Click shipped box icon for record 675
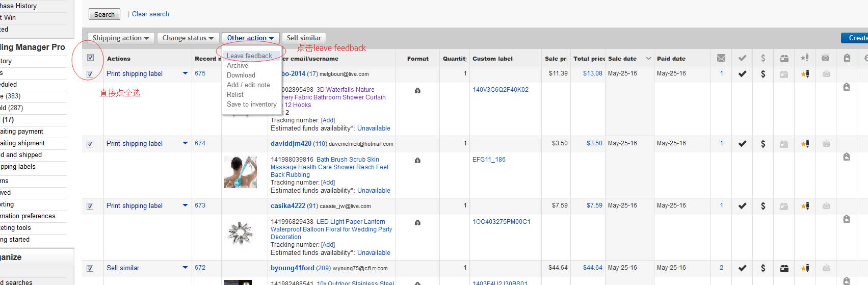This screenshot has width=868, height=285. point(784,74)
